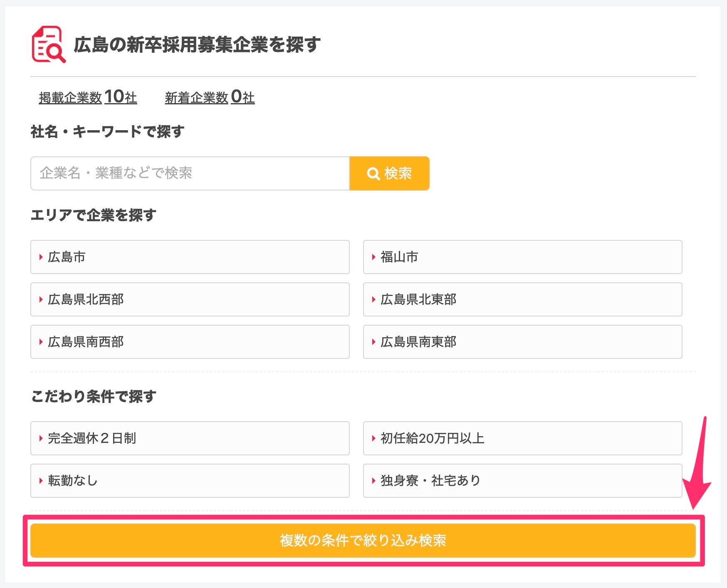The image size is (727, 588).
Task: Click 複数の条件で絞り込み検索 button
Action: 363,540
